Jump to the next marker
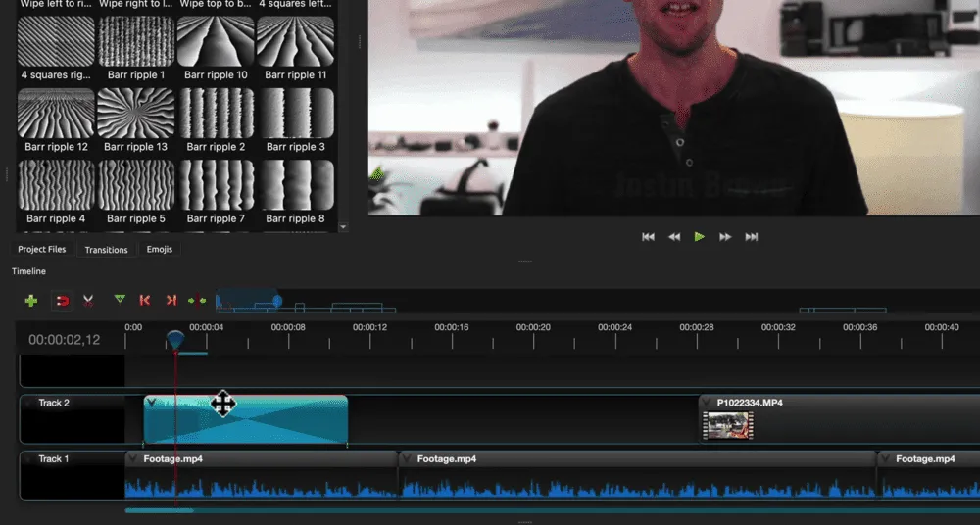Viewport: 980px width, 525px height. tap(171, 301)
